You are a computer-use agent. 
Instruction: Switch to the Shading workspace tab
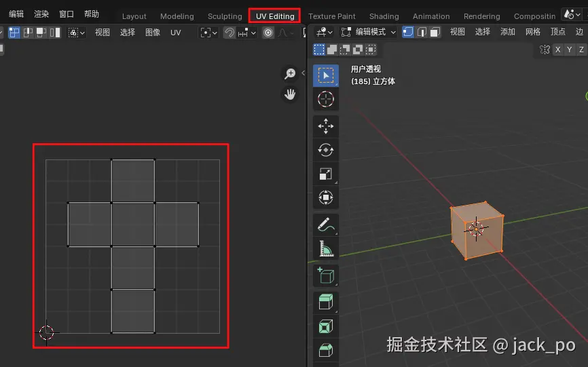pos(384,16)
